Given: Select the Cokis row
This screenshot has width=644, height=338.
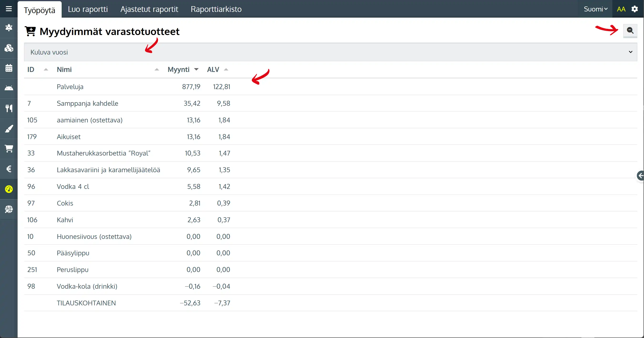Looking at the screenshot, I should coord(331,203).
